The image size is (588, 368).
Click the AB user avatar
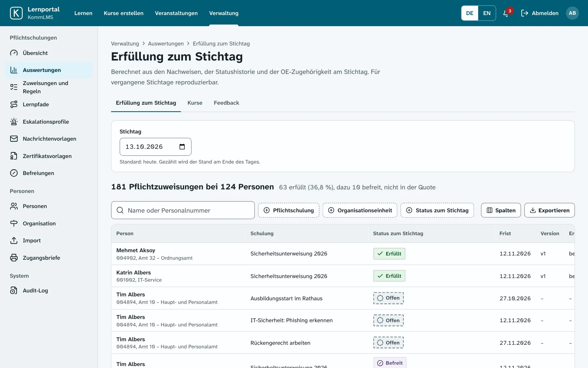pos(572,13)
